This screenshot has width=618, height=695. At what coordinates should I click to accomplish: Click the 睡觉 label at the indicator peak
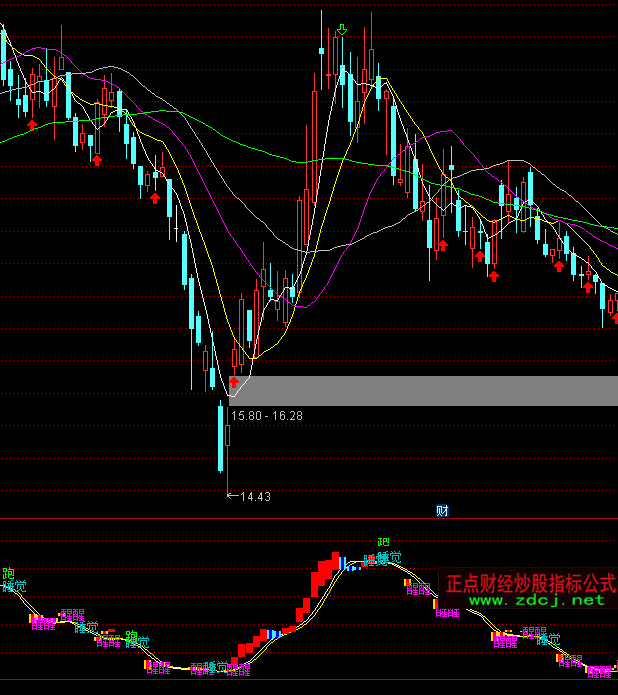tap(389, 557)
